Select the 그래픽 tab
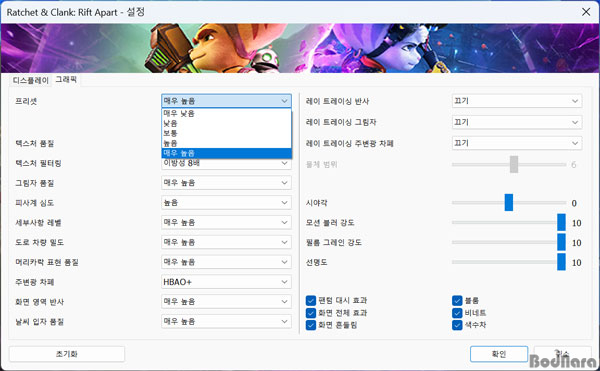This screenshot has width=600, height=371. coord(66,80)
